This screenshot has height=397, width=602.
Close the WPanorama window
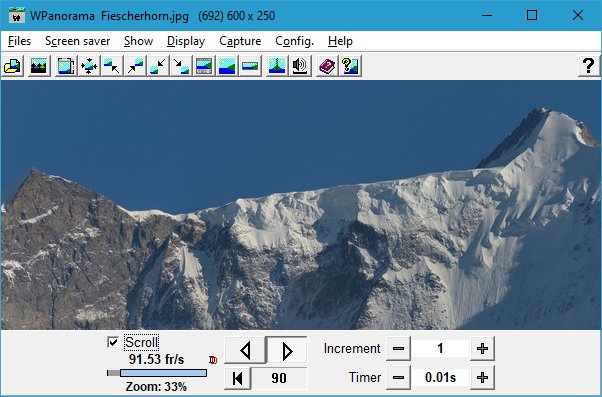coord(577,15)
